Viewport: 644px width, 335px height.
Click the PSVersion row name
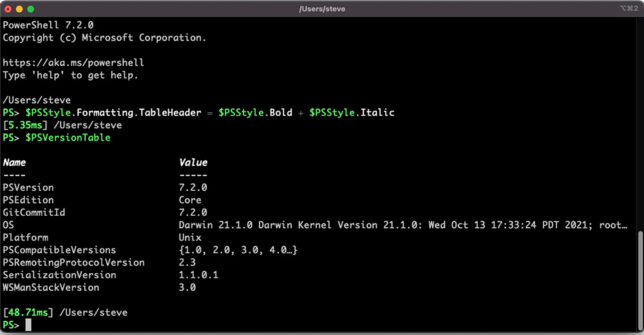tap(28, 187)
